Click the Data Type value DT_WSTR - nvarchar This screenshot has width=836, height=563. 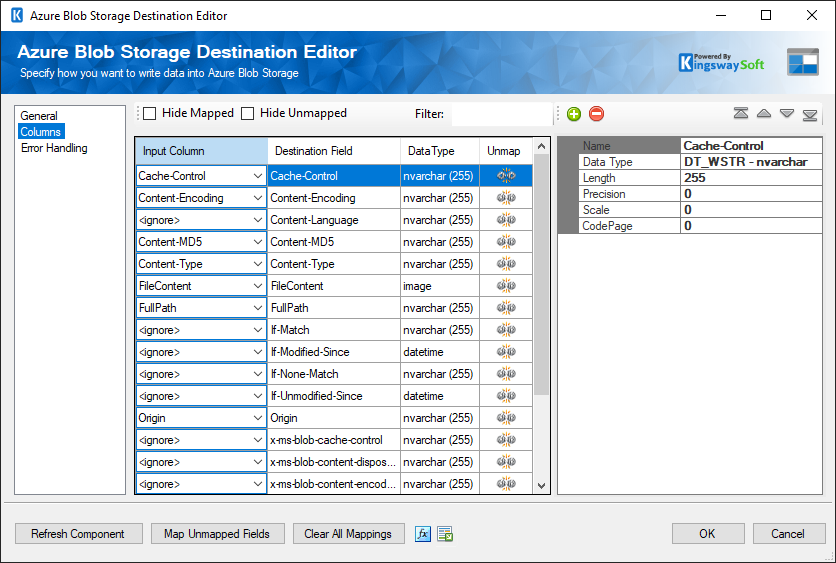[x=751, y=162]
